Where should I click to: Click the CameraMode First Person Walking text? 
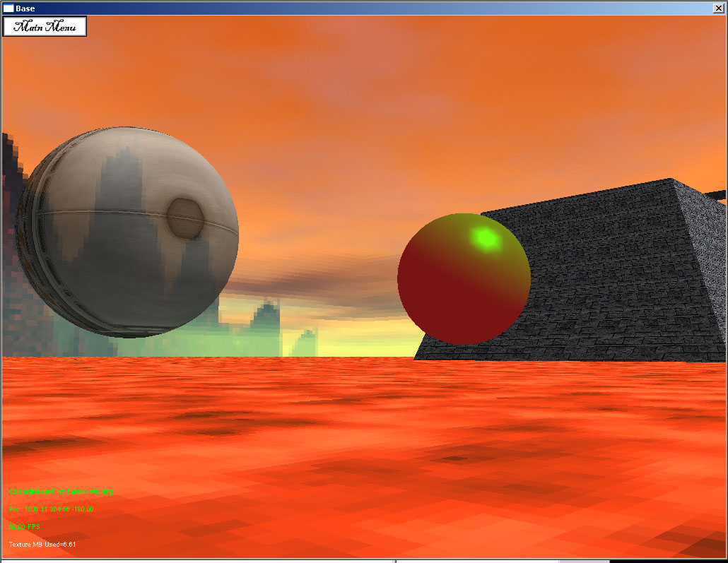[x=61, y=491]
